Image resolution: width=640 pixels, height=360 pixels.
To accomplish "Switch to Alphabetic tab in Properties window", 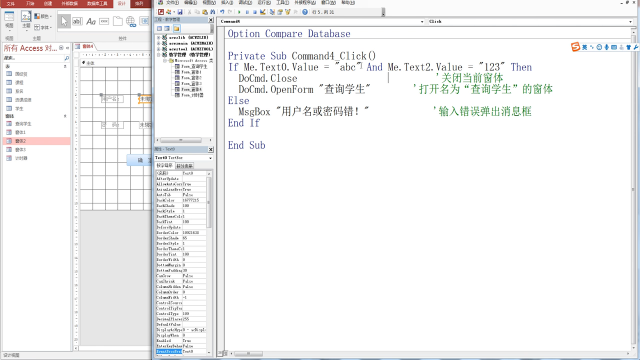I will 165,166.
